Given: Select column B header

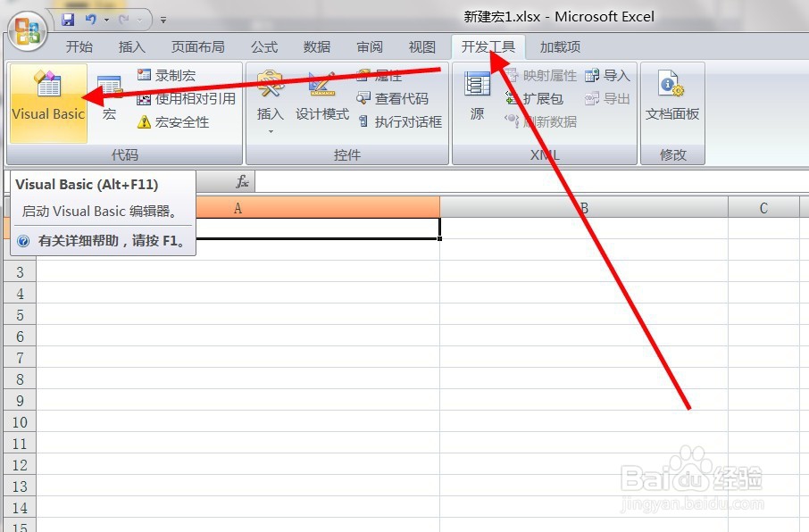Looking at the screenshot, I should click(584, 208).
